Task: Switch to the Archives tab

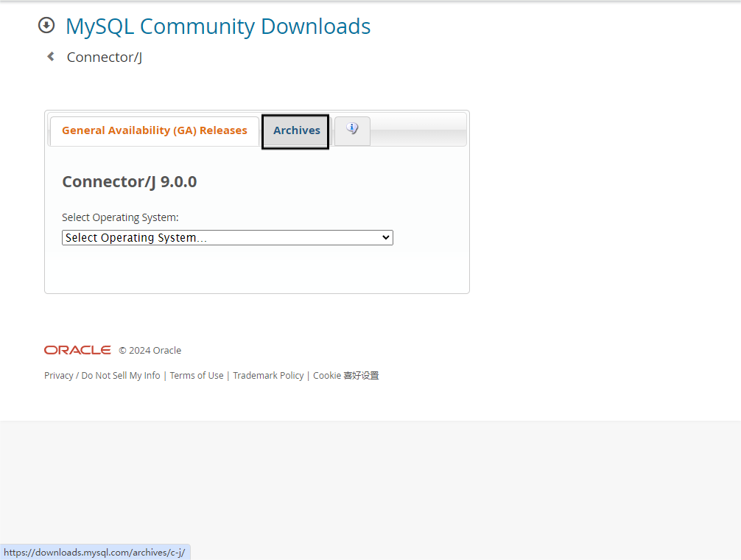Action: pos(296,131)
